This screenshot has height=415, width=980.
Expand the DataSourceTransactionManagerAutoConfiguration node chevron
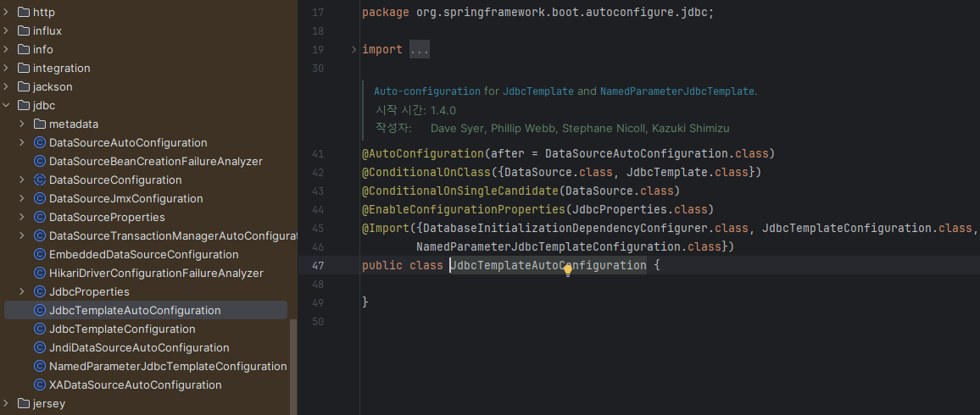(23, 236)
